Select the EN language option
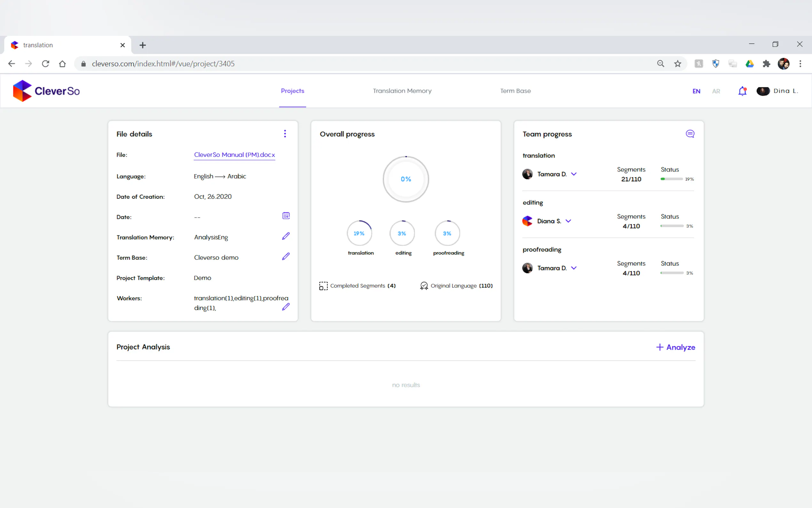Screen dimensions: 812x508 click(x=696, y=91)
